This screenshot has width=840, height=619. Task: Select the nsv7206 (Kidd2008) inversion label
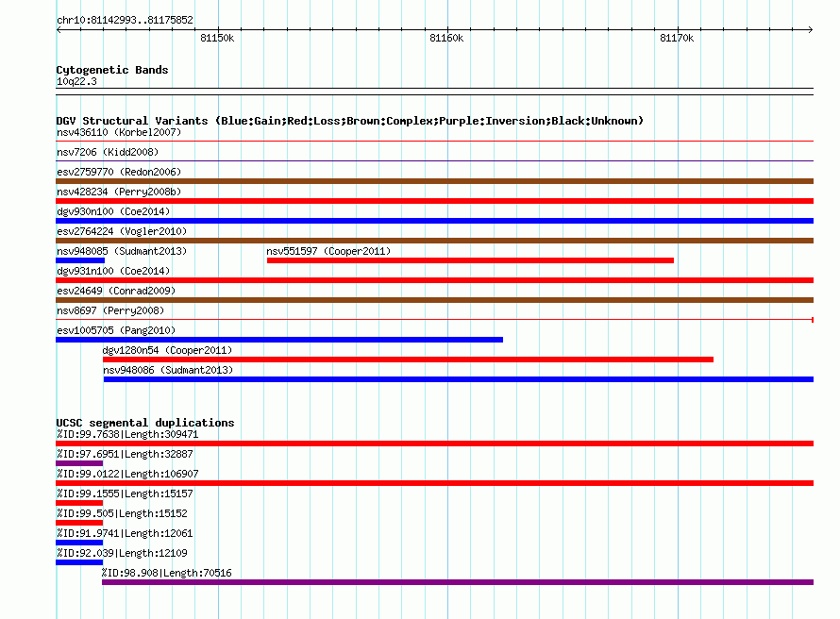click(108, 152)
